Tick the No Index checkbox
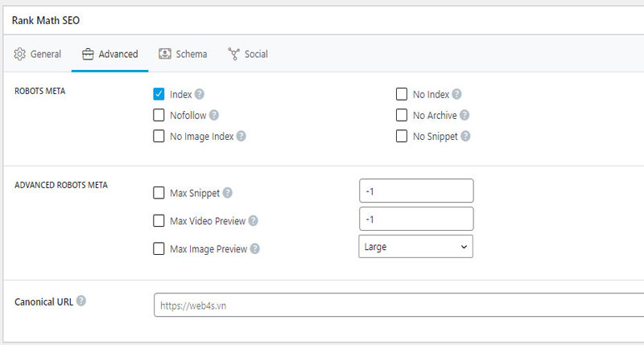This screenshot has width=644, height=357. 401,94
